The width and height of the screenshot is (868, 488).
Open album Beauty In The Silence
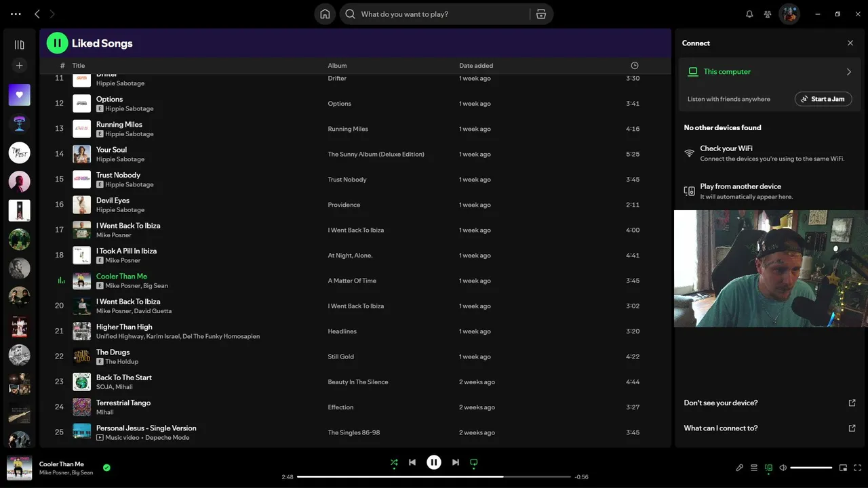tap(358, 382)
